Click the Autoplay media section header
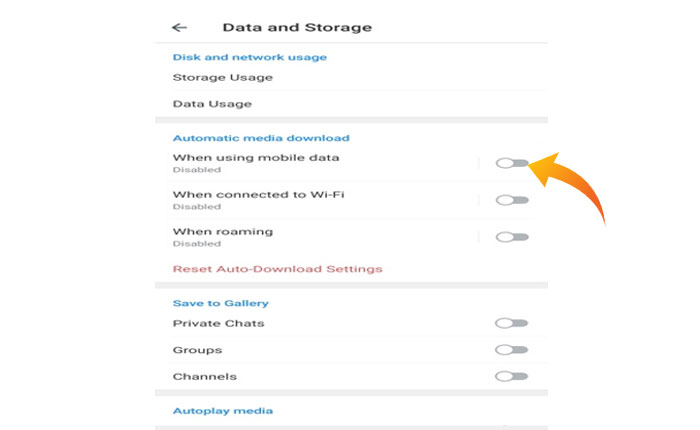Screen dimensions: 700x430 (223, 411)
